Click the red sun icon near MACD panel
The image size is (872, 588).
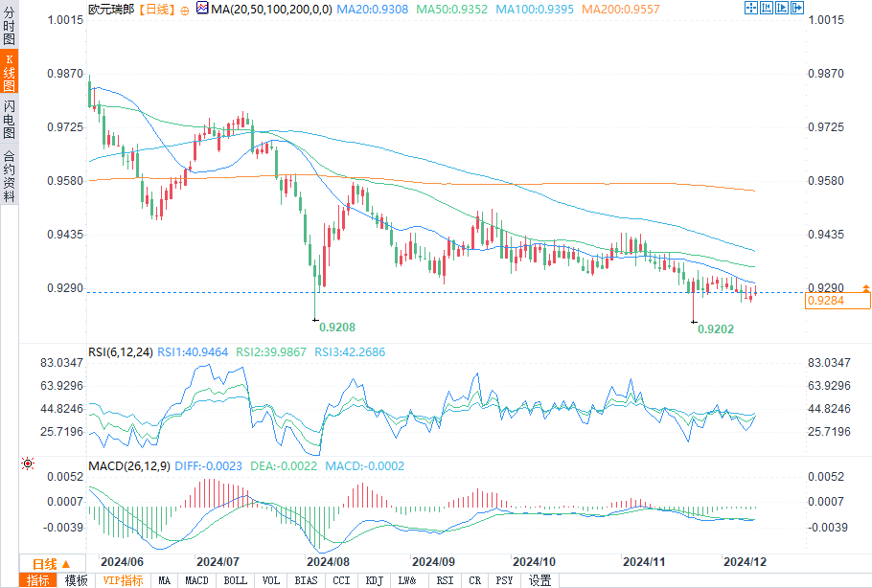tap(28, 464)
